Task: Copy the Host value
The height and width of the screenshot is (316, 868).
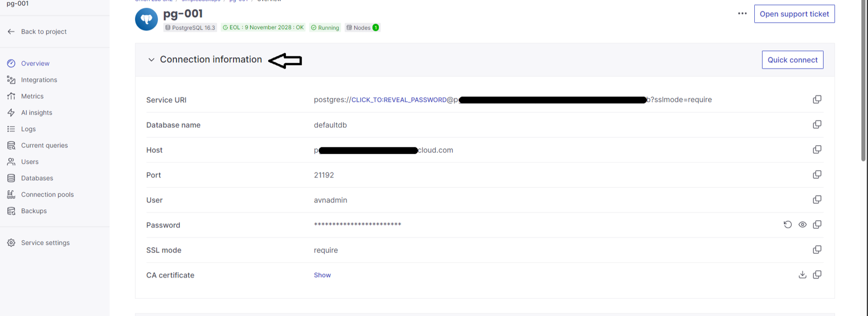Action: [x=817, y=150]
